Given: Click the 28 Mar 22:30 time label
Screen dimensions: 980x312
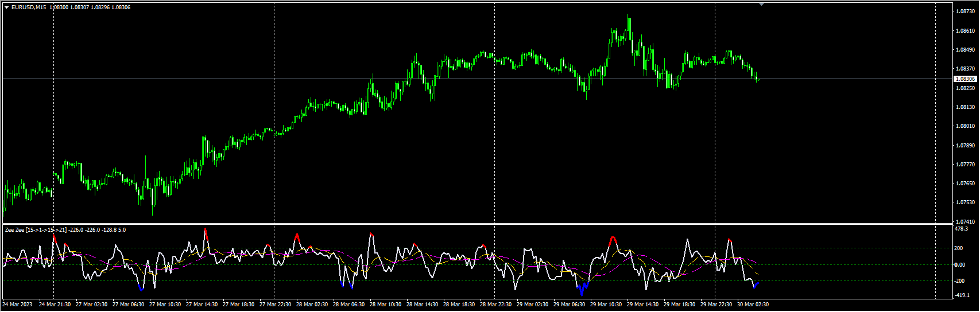Looking at the screenshot, I should (x=496, y=305).
